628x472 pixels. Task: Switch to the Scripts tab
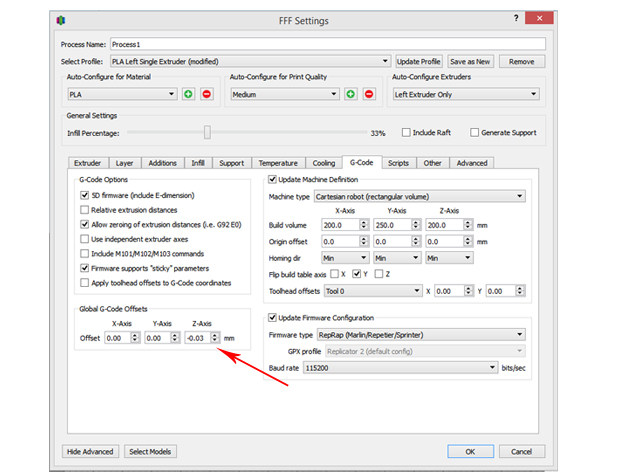tap(397, 163)
